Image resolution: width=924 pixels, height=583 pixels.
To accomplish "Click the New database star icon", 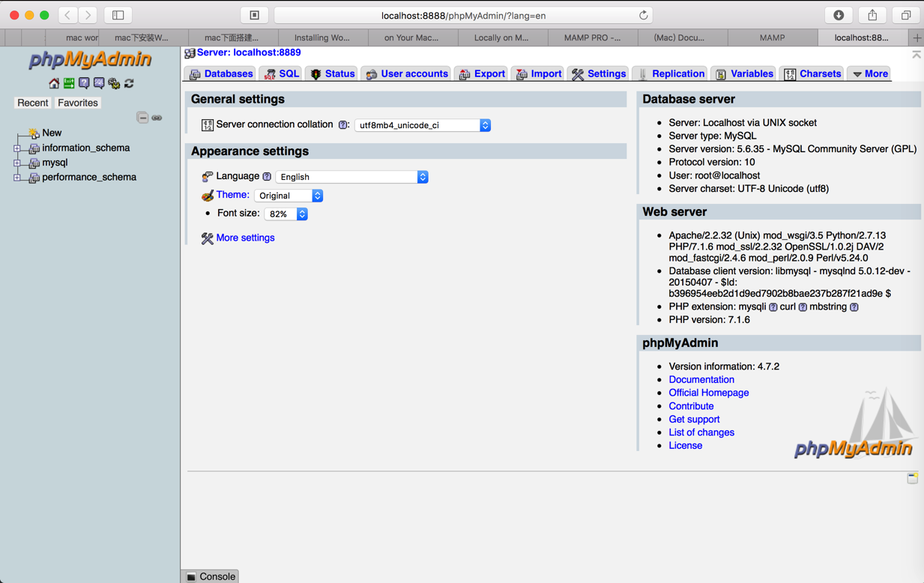I will (x=34, y=133).
